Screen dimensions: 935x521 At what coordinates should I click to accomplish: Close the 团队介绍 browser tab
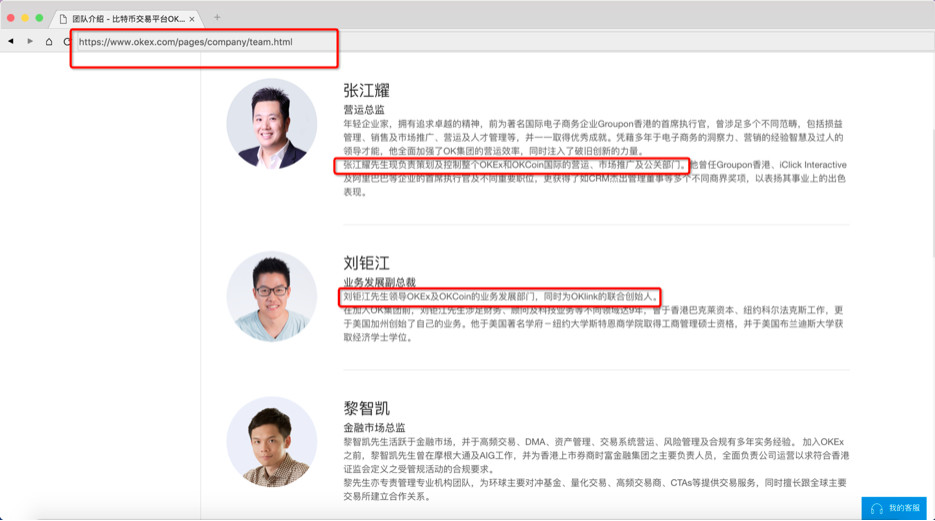point(192,19)
